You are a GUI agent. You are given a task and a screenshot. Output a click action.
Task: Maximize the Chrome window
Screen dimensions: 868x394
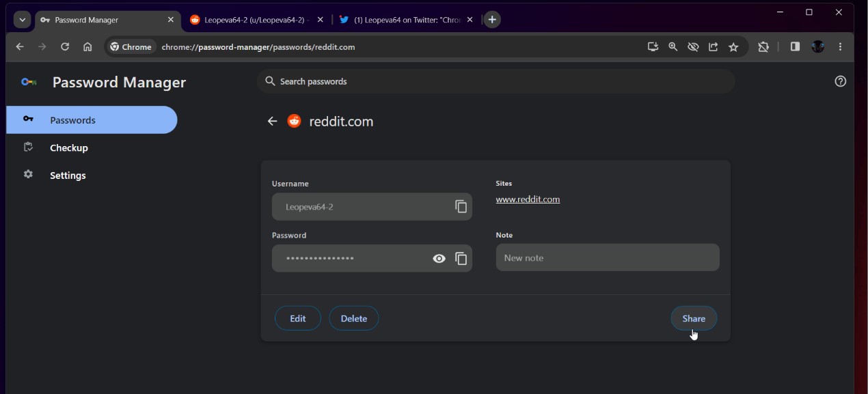point(809,12)
